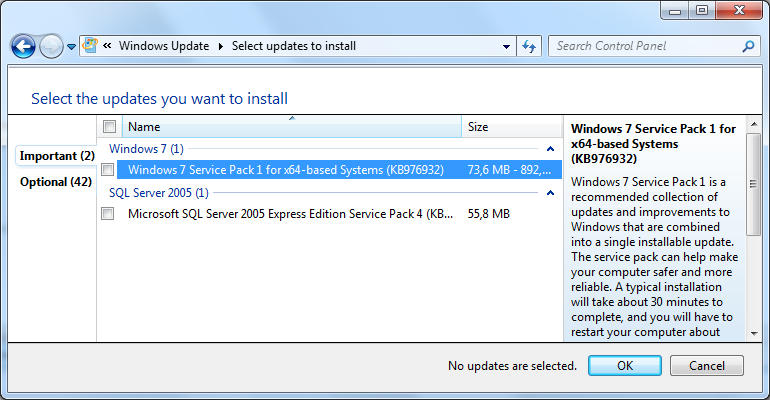Close the Windows Update window
Screen dimensions: 770x400
740,10
